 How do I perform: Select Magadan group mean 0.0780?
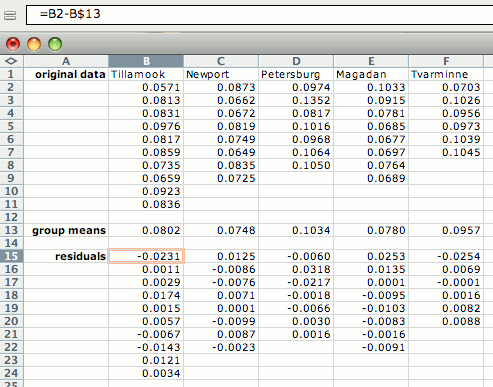point(371,230)
